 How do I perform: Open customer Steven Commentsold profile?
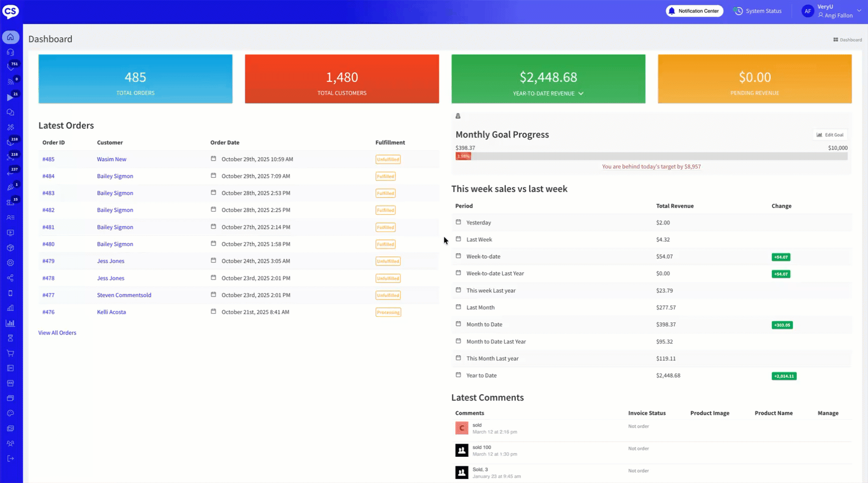(x=124, y=295)
